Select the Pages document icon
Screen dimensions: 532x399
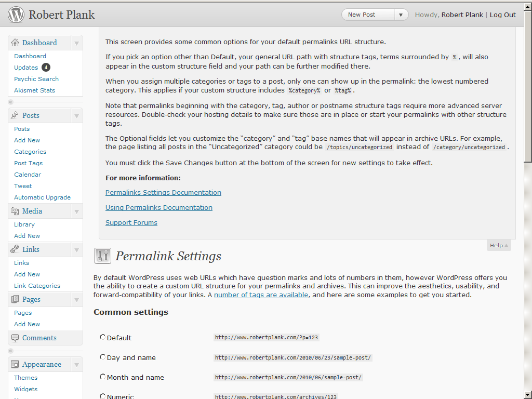coord(16,299)
